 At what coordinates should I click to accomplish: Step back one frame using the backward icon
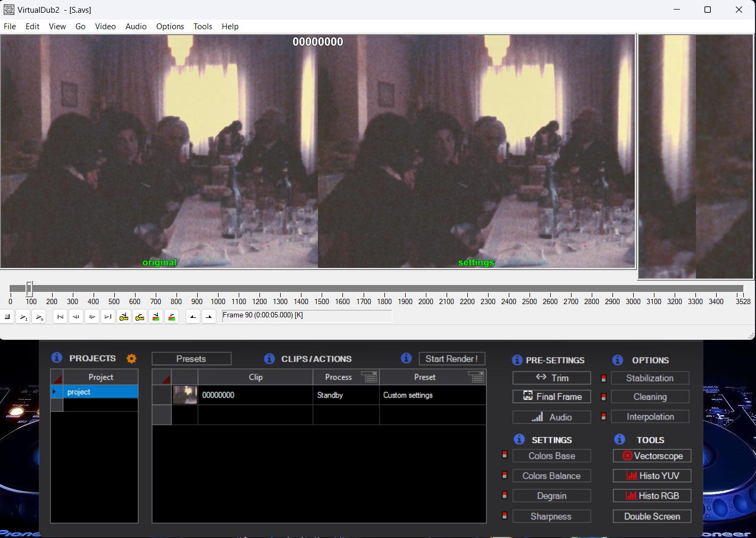tap(76, 317)
